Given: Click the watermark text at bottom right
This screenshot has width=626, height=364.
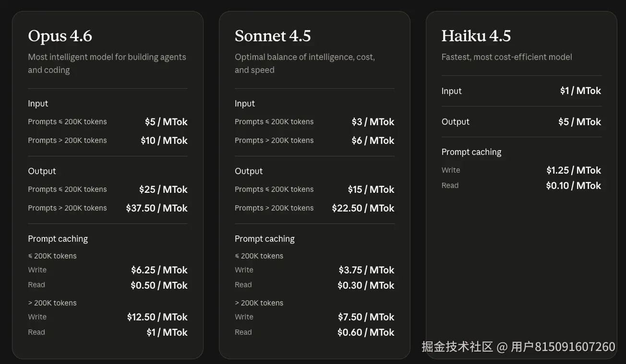Looking at the screenshot, I should click(518, 347).
